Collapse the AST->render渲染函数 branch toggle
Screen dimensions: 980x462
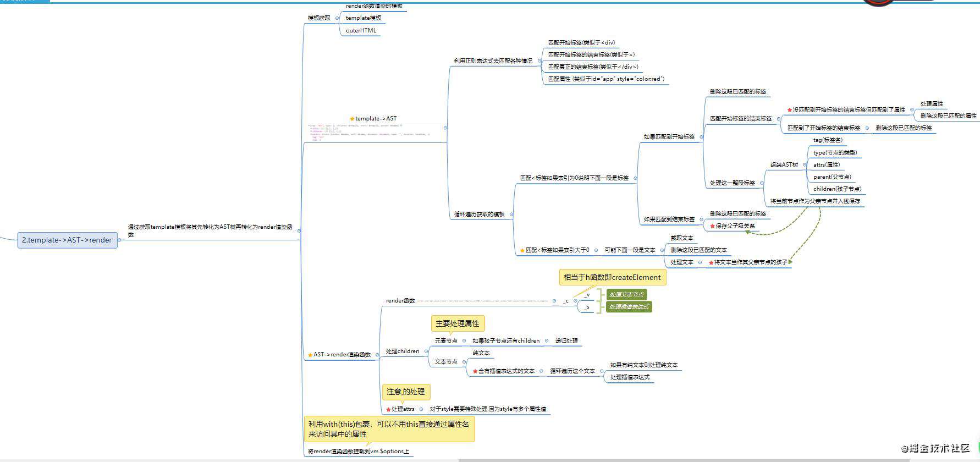coord(377,355)
